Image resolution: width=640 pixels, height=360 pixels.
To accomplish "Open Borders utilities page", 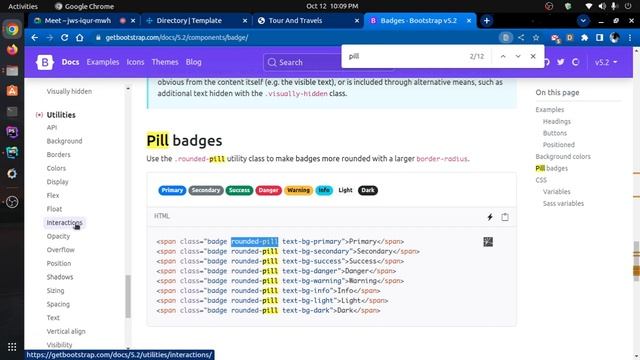I will (x=58, y=155).
